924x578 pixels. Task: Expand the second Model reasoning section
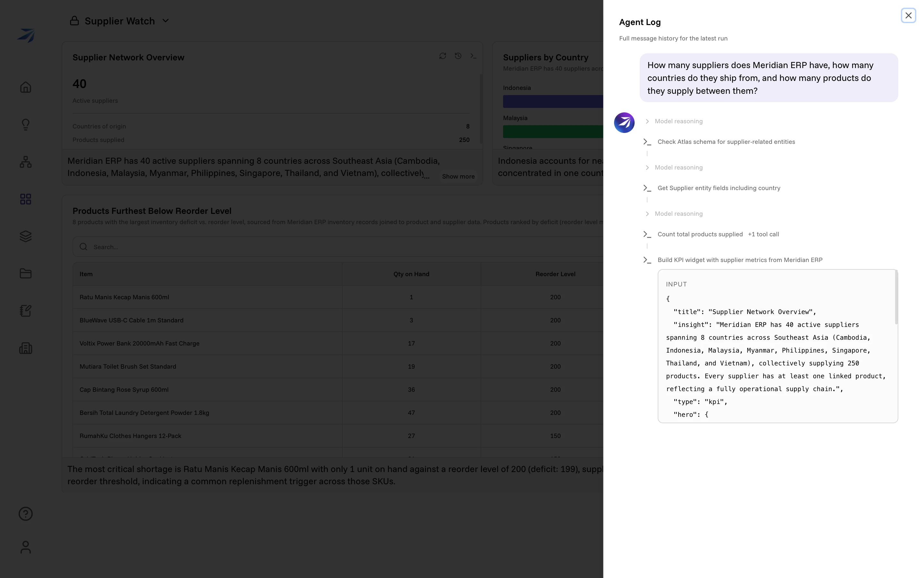[674, 167]
